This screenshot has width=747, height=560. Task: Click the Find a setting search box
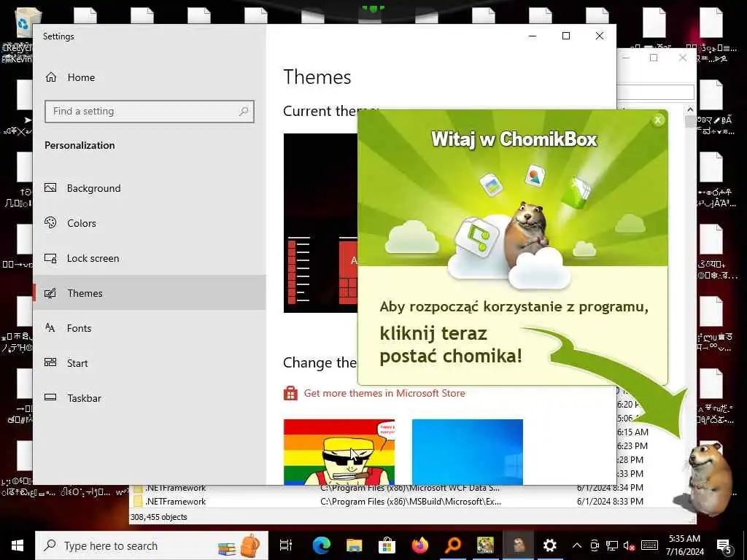click(x=149, y=112)
